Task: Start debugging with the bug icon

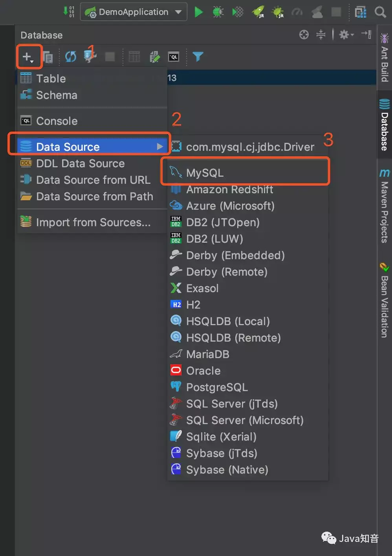Action: (218, 12)
